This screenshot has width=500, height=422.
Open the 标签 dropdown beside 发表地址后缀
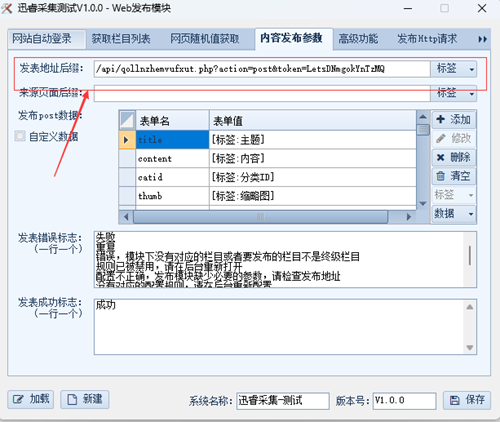click(x=454, y=69)
